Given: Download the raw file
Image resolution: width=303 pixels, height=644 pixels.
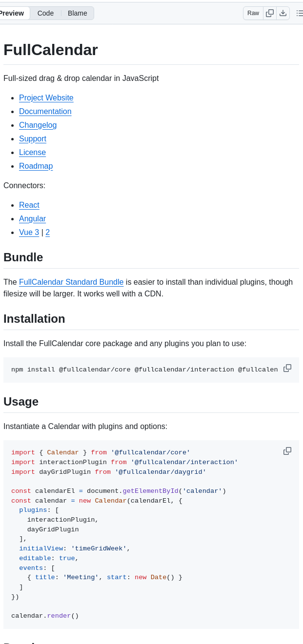Looking at the screenshot, I should pos(283,13).
